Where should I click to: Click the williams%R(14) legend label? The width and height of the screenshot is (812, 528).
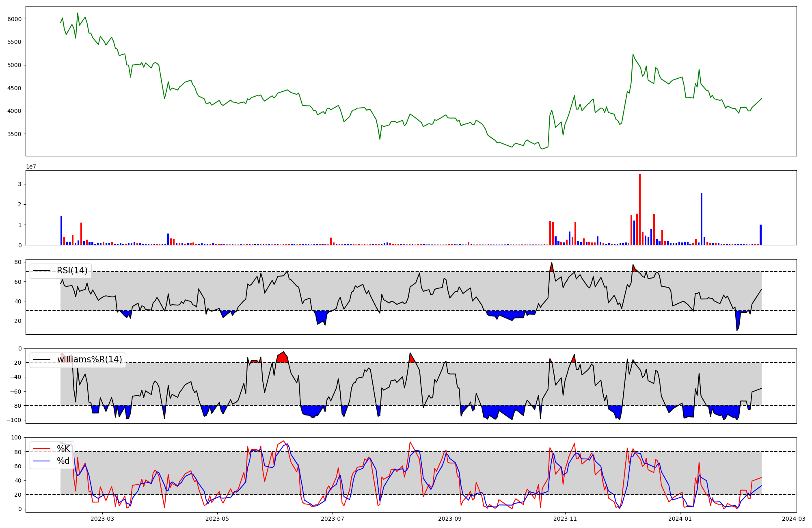(x=89, y=359)
